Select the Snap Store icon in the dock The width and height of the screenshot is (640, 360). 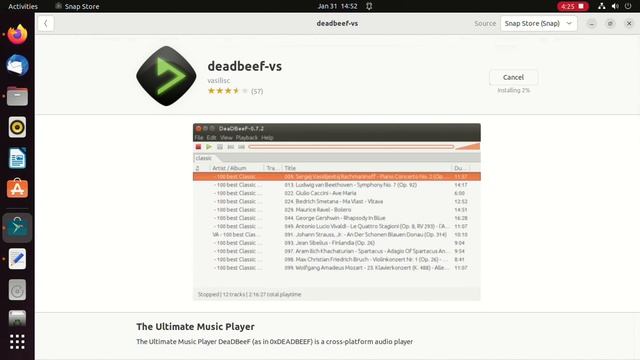click(x=17, y=227)
